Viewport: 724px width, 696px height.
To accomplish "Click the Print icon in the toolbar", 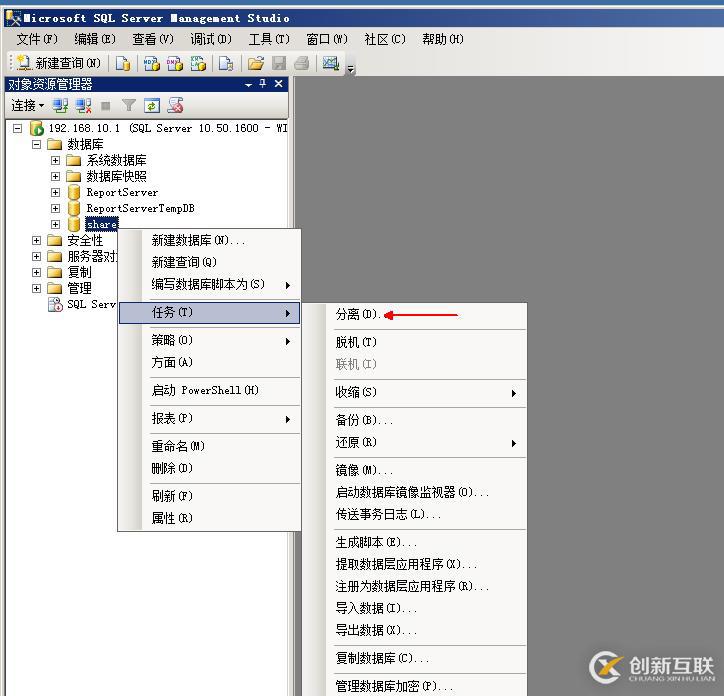I will (302, 63).
